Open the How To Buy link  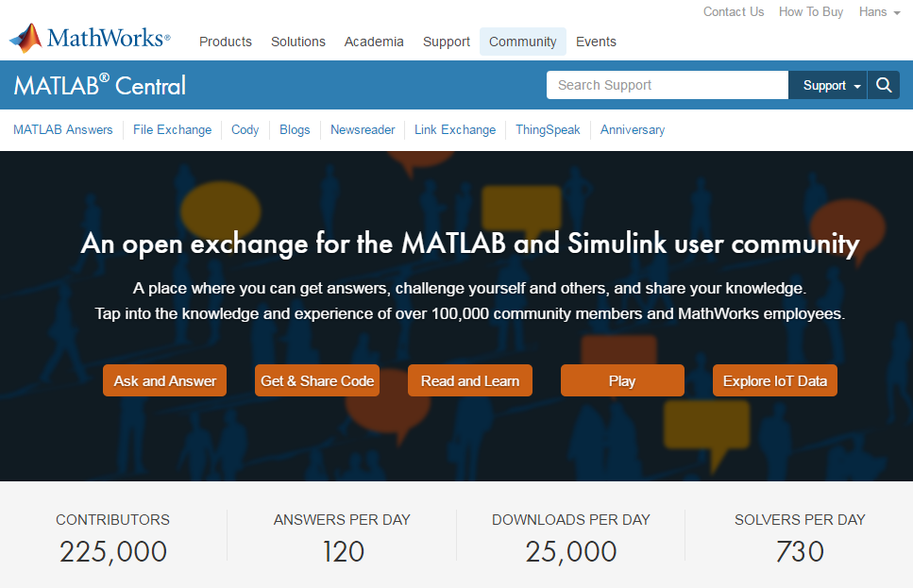click(x=811, y=12)
